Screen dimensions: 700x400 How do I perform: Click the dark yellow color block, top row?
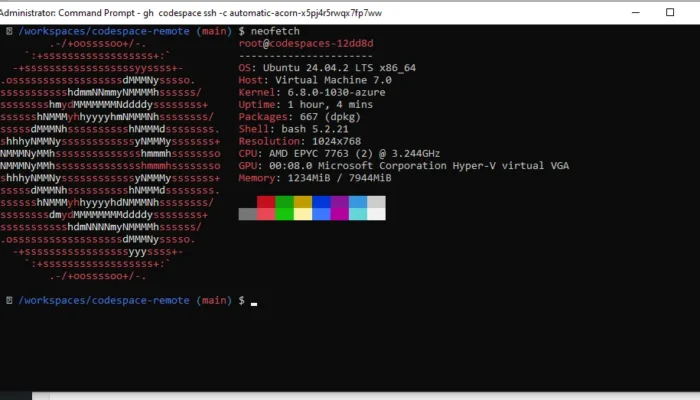click(x=302, y=202)
